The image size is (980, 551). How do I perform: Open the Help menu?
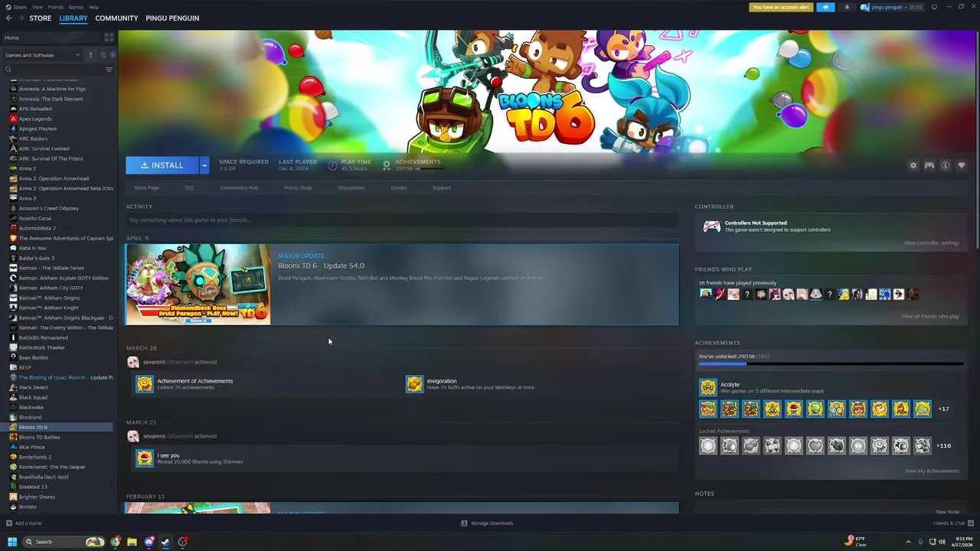93,7
